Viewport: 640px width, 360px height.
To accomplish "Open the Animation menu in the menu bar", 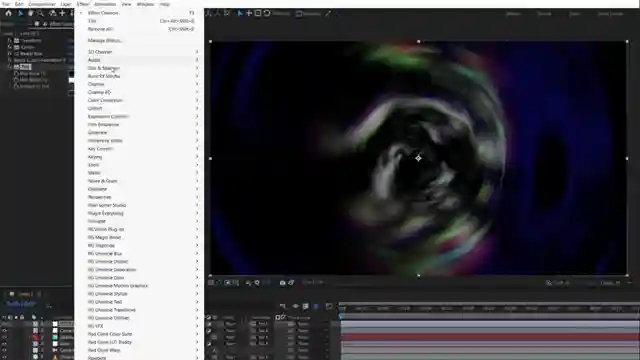I will tap(105, 4).
